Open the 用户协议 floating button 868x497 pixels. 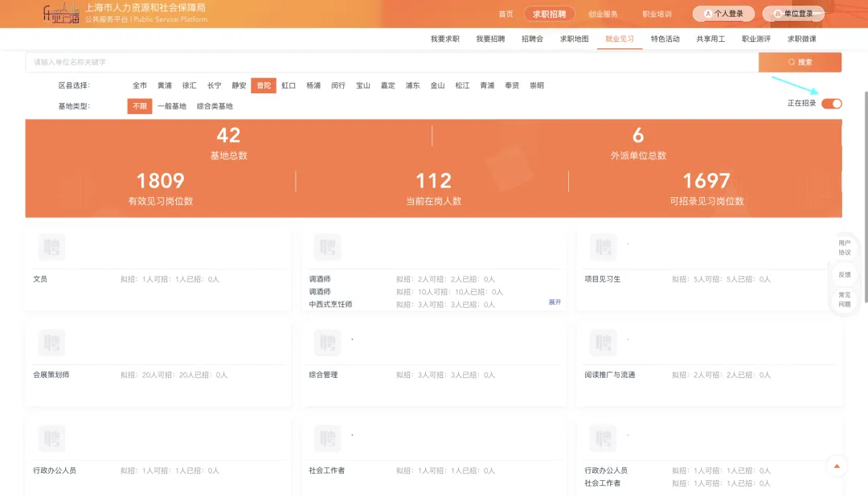click(844, 248)
